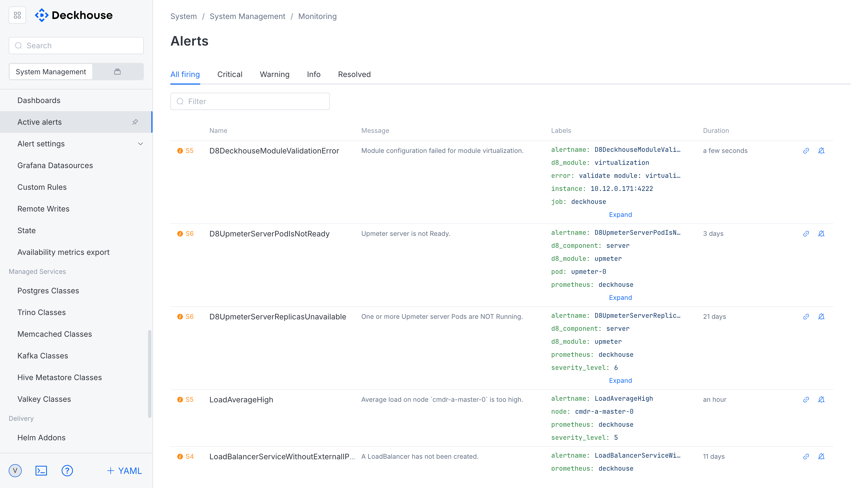Image resolution: width=868 pixels, height=488 pixels.
Task: Focus the alerts Filter field
Action: click(250, 101)
